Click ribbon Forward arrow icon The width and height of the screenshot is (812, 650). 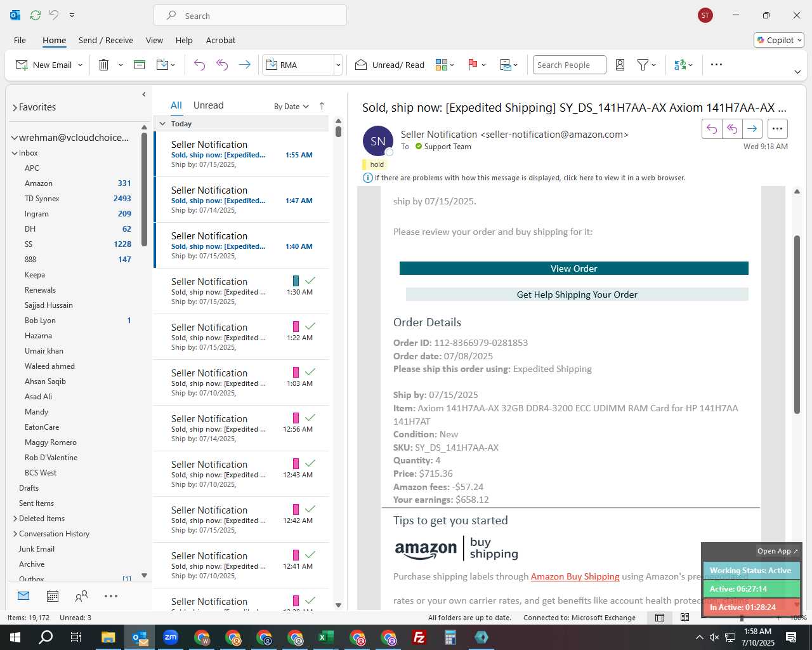tap(244, 65)
